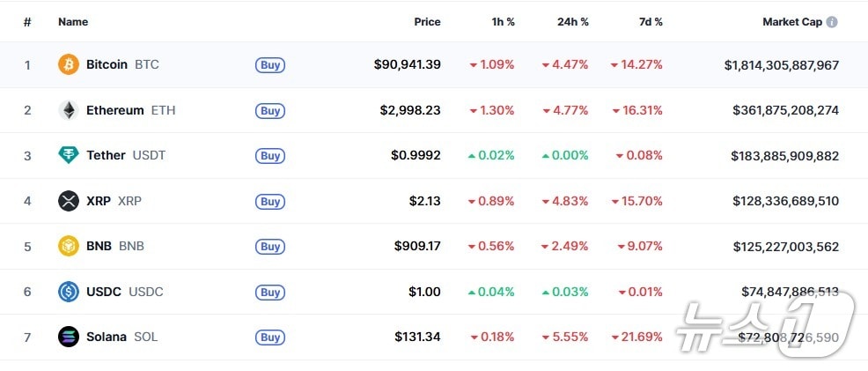Image resolution: width=868 pixels, height=371 pixels.
Task: Click the Tether logo icon
Action: point(69,155)
